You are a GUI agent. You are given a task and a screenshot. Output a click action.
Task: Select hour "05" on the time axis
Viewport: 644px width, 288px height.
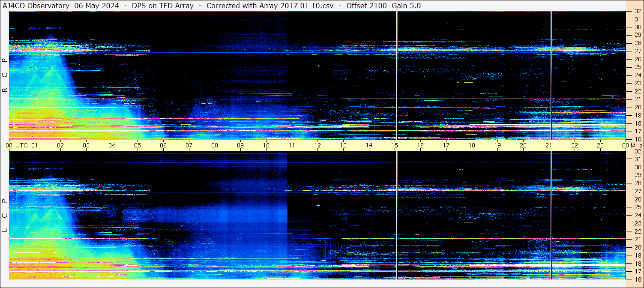(138, 146)
